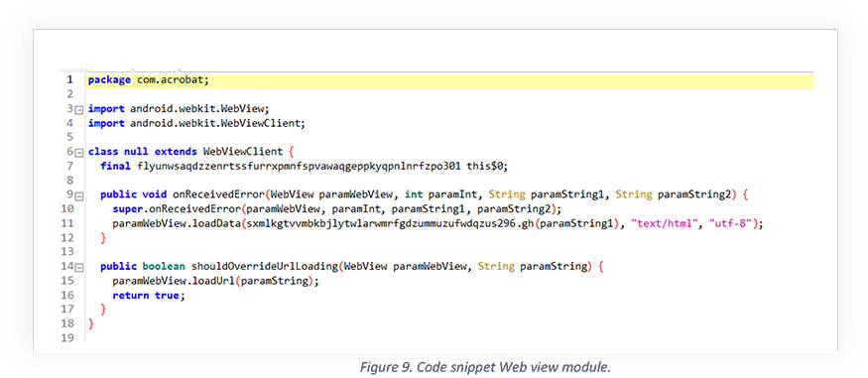
Task: Click line number 1 in the gutter
Action: 69,79
